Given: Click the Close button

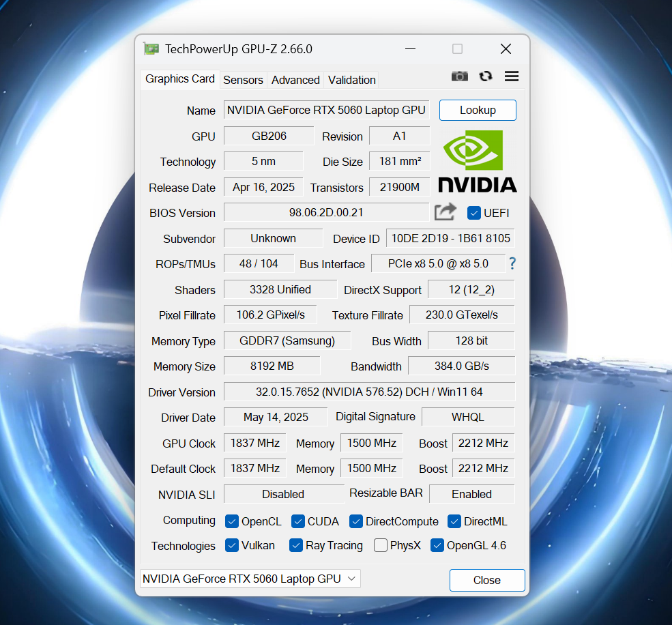Looking at the screenshot, I should 487,580.
